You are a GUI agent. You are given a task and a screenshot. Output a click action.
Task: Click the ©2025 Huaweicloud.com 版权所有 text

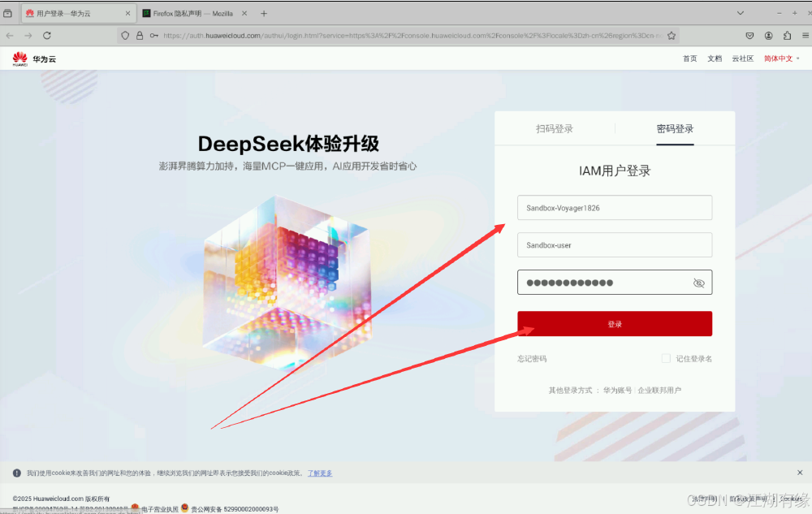61,499
